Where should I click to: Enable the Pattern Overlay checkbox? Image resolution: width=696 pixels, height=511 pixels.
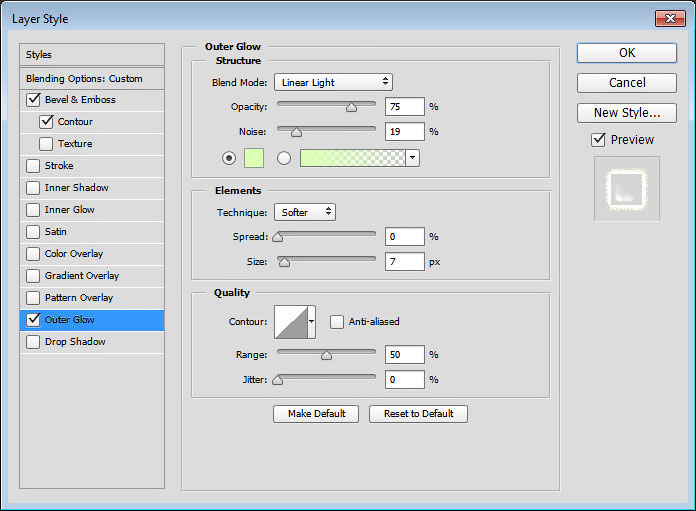tap(33, 297)
